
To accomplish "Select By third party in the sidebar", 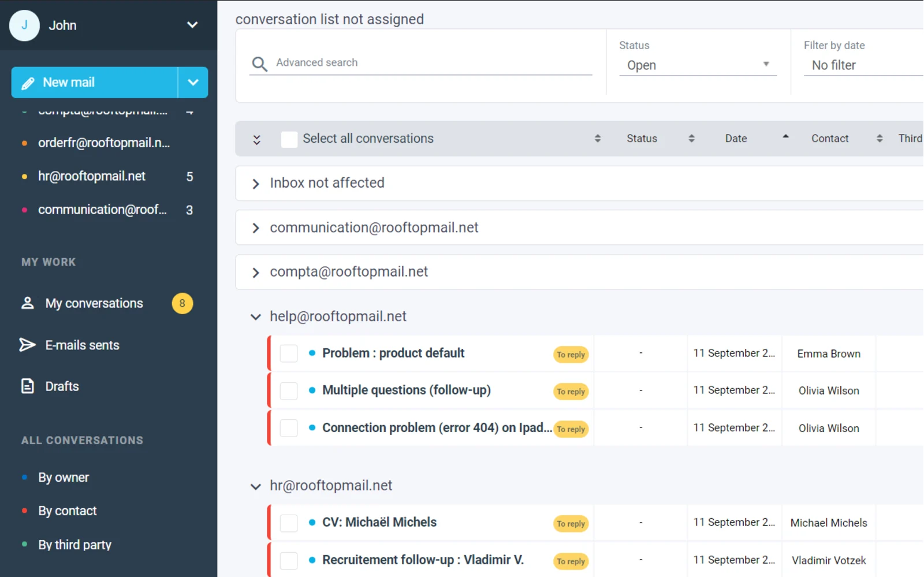I will click(x=74, y=544).
